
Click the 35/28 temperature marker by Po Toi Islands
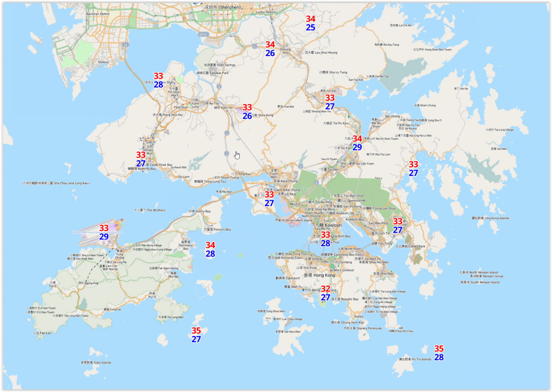pyautogui.click(x=439, y=353)
